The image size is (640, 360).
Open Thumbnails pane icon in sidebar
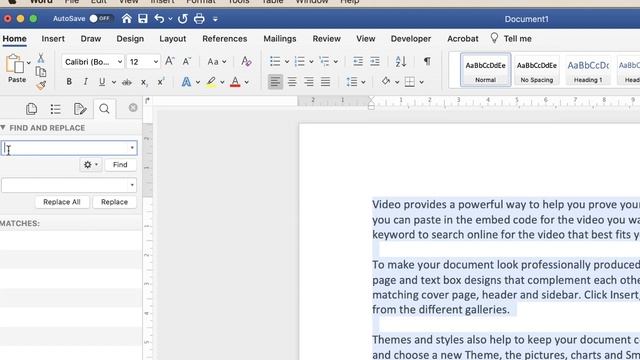31,109
